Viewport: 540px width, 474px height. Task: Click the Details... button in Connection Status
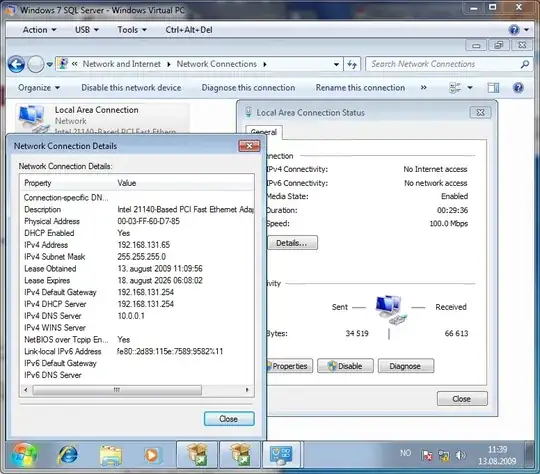tap(292, 243)
